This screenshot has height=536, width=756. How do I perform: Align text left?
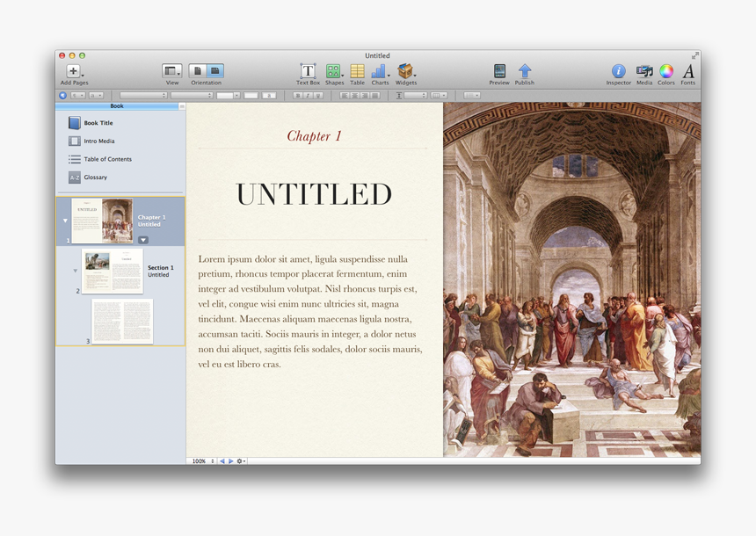pos(345,96)
